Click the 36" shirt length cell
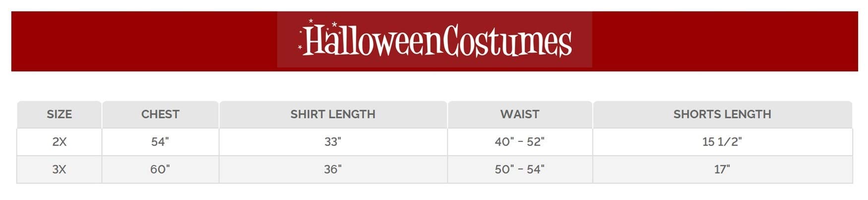The height and width of the screenshot is (200, 868). (333, 170)
